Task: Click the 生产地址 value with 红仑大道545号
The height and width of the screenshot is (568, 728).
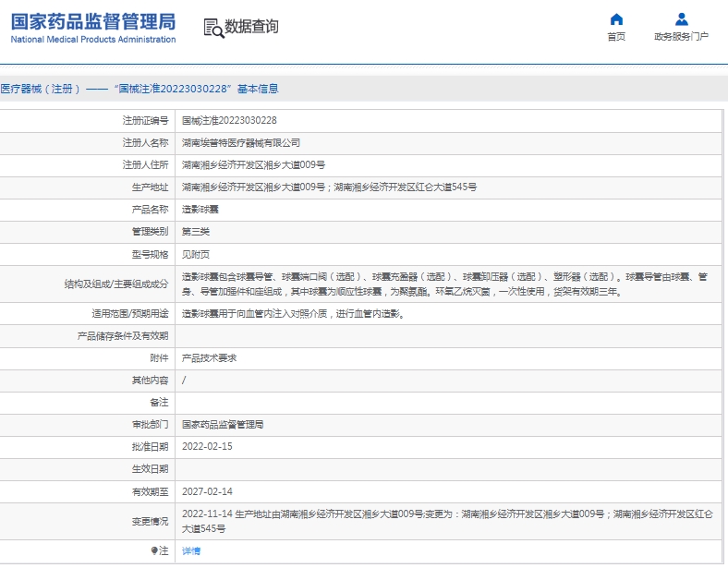Action: point(329,187)
